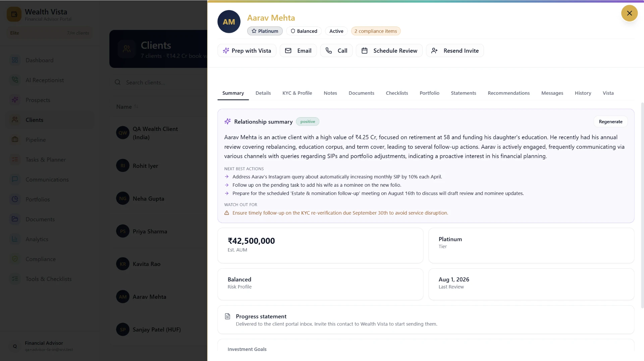
Task: Click the Email envelope icon
Action: click(288, 51)
